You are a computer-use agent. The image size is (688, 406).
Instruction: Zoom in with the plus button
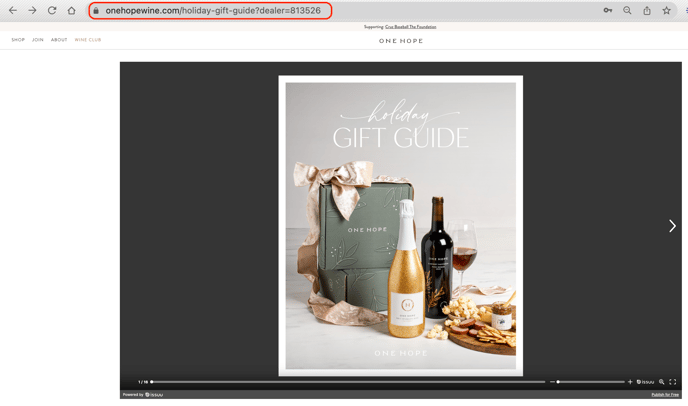[x=630, y=382]
